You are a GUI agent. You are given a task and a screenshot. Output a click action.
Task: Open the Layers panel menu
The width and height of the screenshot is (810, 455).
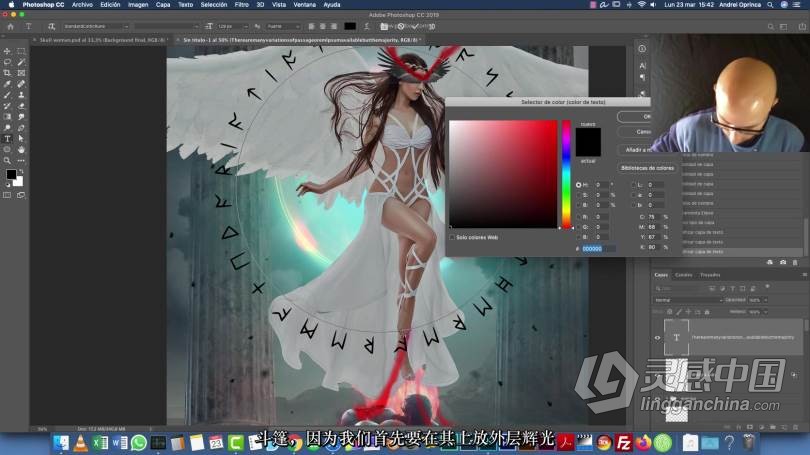pyautogui.click(x=804, y=275)
